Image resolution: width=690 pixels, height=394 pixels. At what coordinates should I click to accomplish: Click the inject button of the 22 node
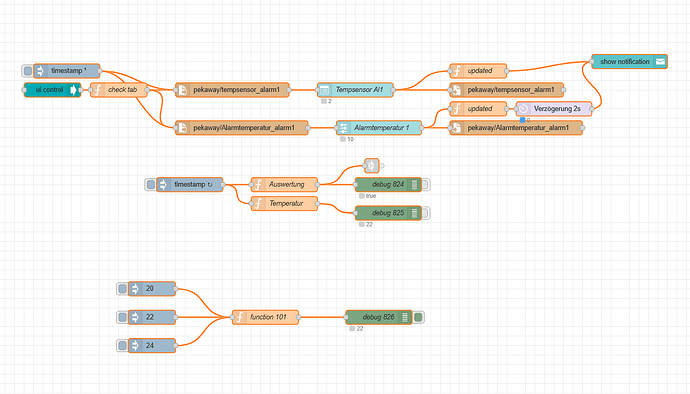point(122,317)
